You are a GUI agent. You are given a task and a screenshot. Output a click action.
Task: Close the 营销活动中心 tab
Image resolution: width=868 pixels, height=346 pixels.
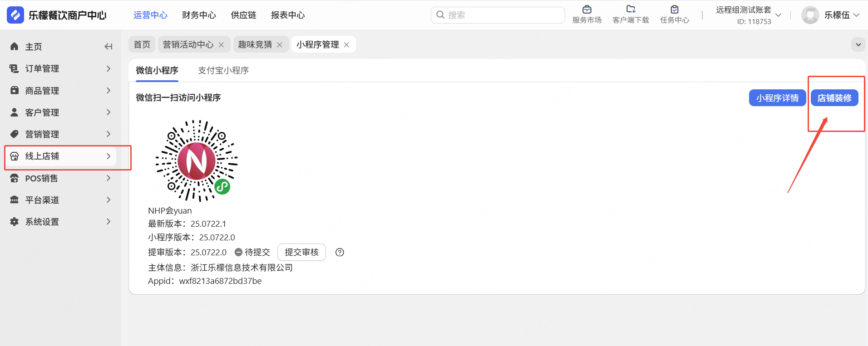coord(221,44)
